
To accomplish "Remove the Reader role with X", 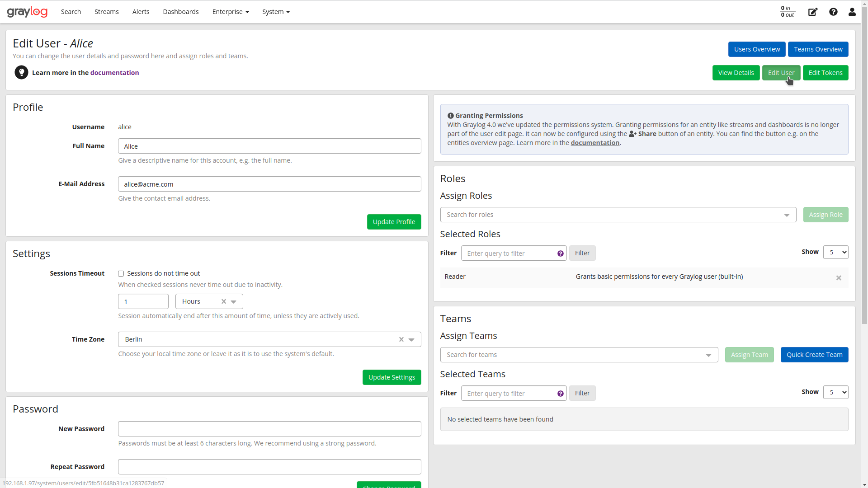I will pos(839,278).
